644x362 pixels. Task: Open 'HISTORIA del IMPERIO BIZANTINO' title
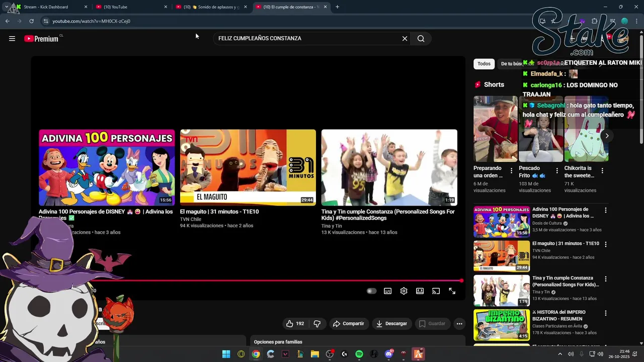559,315
